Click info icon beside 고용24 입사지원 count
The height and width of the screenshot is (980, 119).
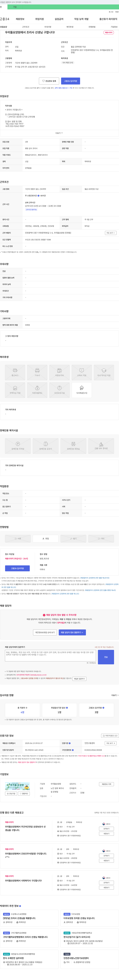pyautogui.click(x=103, y=708)
